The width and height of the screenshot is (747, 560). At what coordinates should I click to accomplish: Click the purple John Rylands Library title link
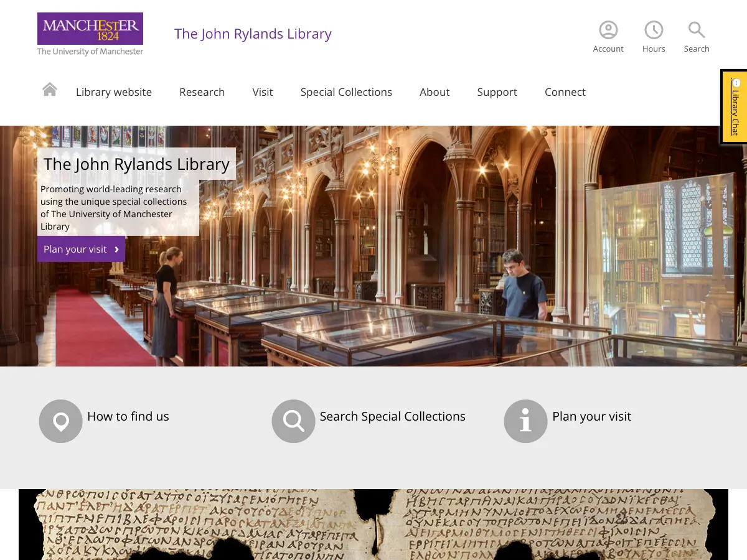tap(253, 34)
